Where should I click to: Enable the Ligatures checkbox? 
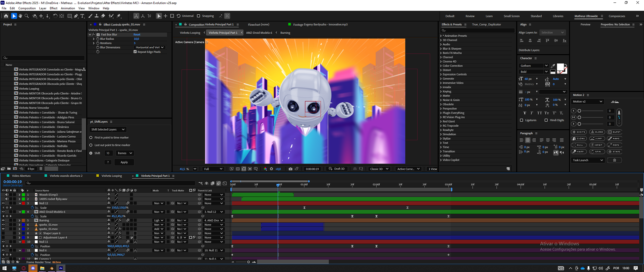tap(521, 120)
